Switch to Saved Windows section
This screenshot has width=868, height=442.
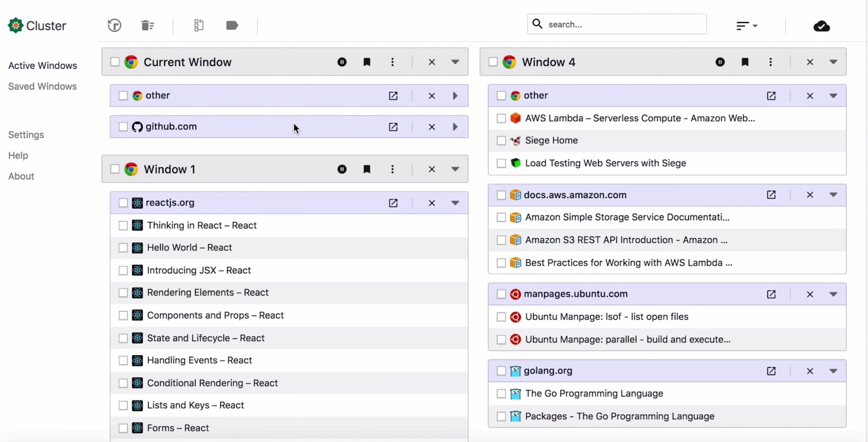(42, 86)
